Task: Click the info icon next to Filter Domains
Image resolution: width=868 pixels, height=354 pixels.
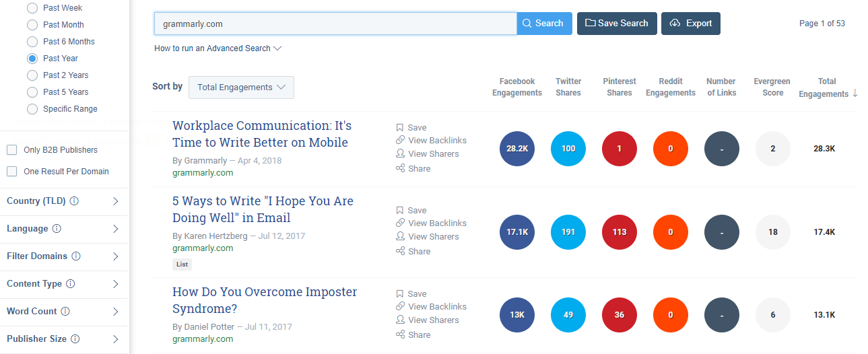Action: pyautogui.click(x=76, y=256)
